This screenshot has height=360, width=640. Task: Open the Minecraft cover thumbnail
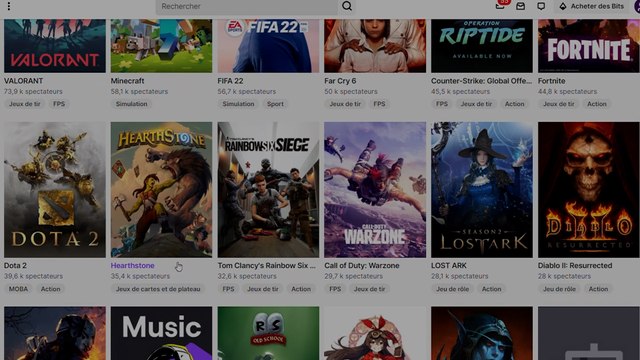(161, 46)
